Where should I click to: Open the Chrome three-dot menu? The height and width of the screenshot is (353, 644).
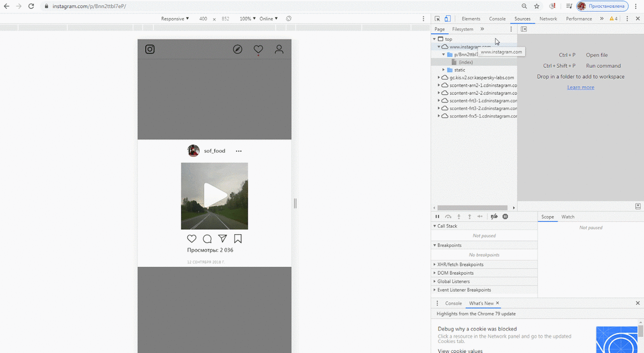(x=636, y=6)
